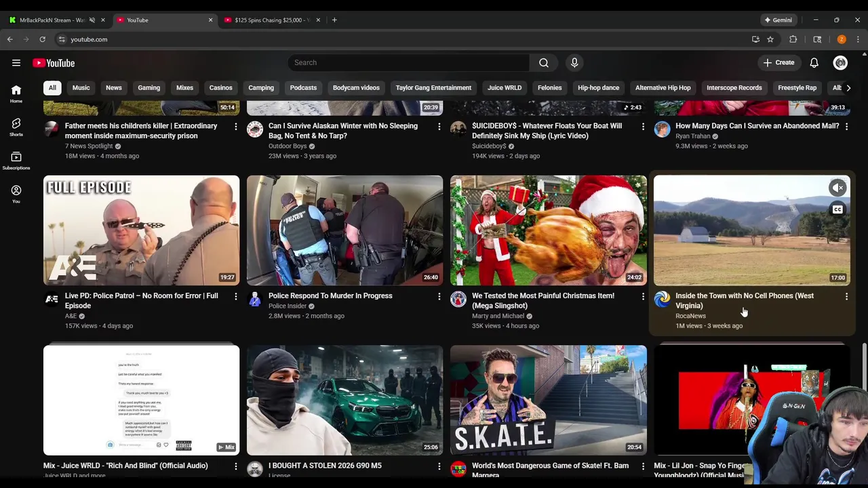Screen dimensions: 868x488
Task: Open the Mega Slingshot Christmas thumbnail
Action: [x=549, y=230]
